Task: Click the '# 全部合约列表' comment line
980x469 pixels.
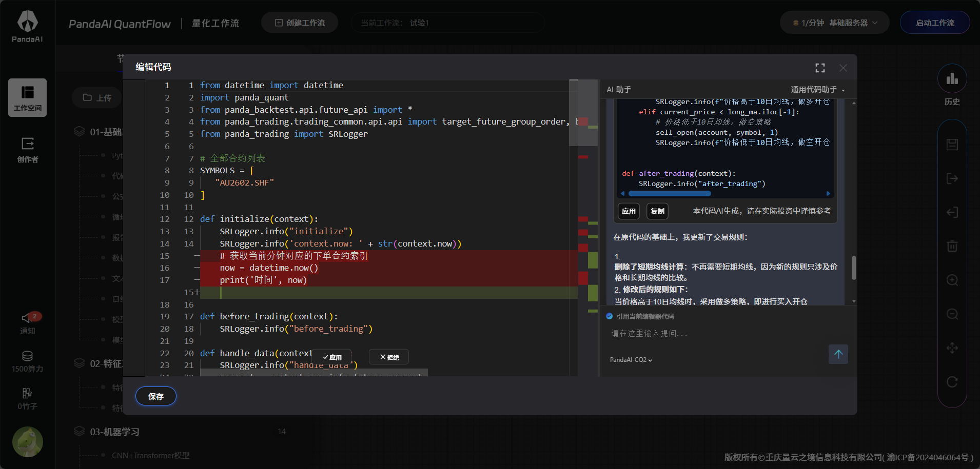Action: 232,158
